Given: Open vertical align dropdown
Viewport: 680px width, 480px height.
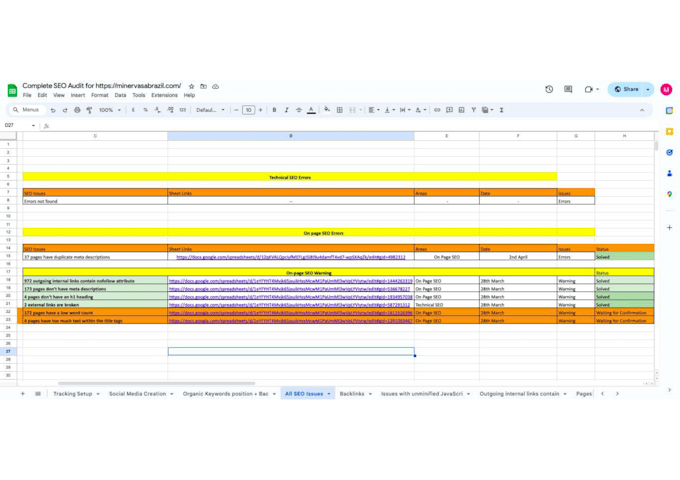Looking at the screenshot, I should point(390,110).
